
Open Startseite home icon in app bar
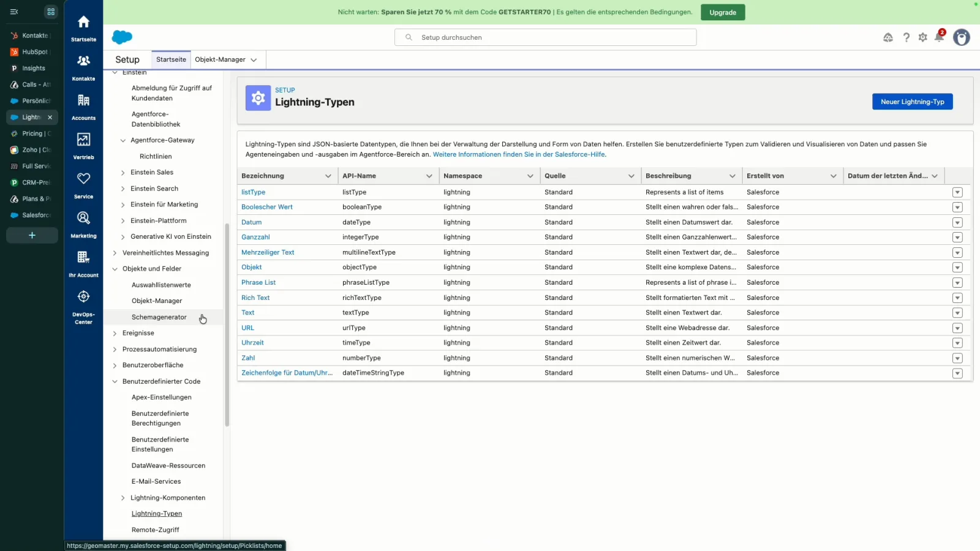pos(83,23)
